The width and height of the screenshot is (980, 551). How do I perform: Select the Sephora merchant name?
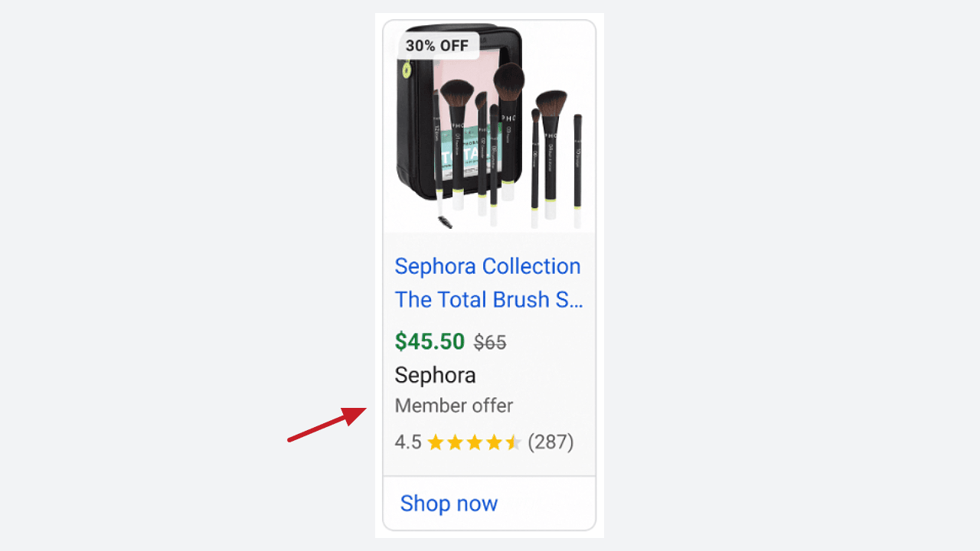point(436,375)
